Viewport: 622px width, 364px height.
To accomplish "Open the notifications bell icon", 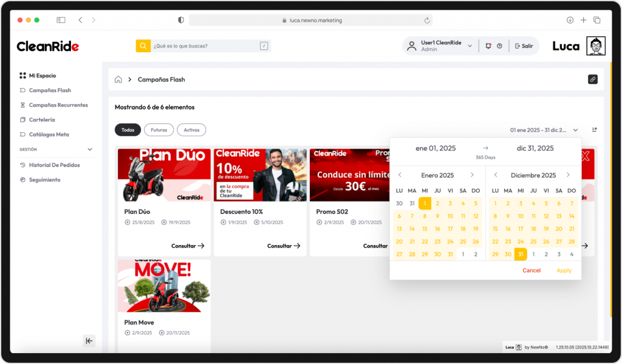I will point(488,46).
